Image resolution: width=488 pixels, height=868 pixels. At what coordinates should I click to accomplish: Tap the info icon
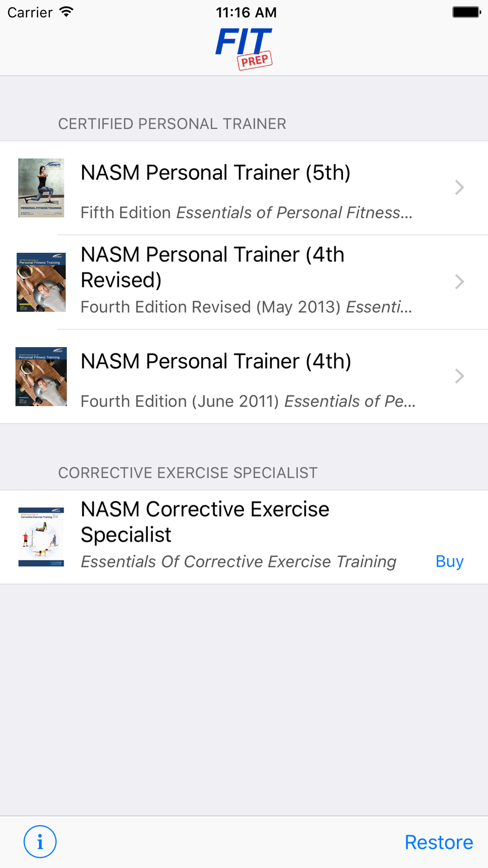click(x=40, y=841)
